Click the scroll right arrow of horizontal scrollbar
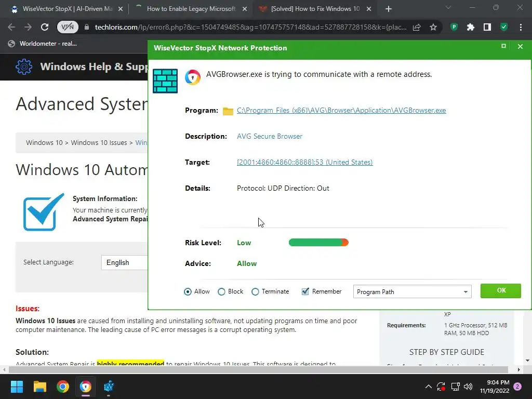This screenshot has height=399, width=532. (x=519, y=369)
